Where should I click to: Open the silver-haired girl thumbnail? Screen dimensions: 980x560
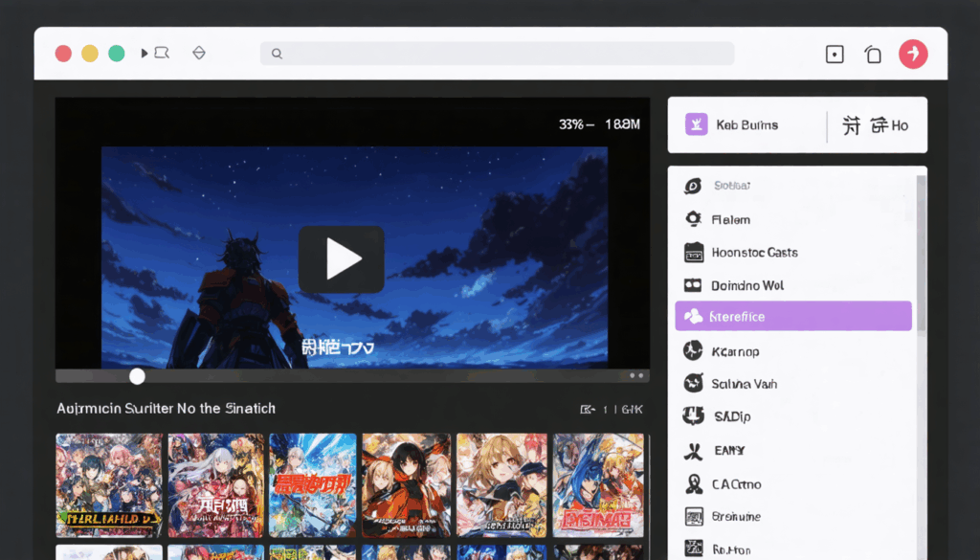coord(215,485)
